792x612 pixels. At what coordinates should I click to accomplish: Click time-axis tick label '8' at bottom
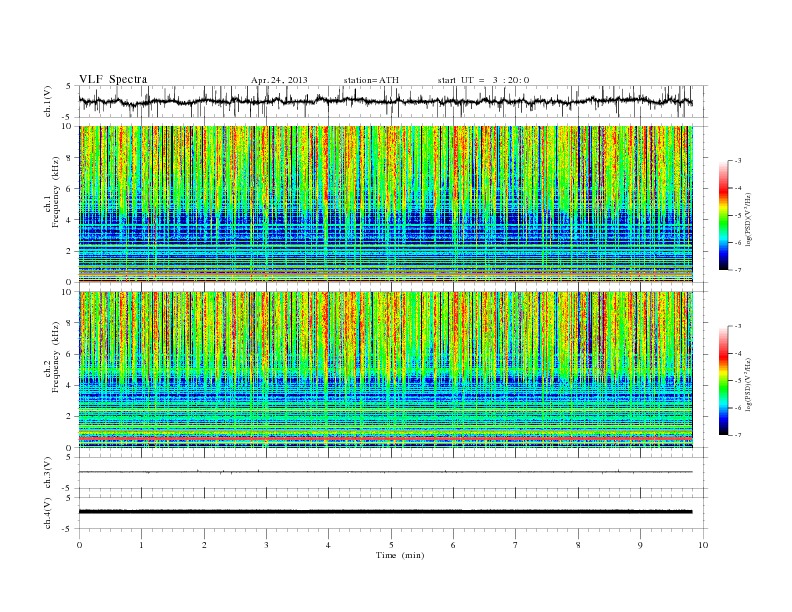(x=578, y=545)
